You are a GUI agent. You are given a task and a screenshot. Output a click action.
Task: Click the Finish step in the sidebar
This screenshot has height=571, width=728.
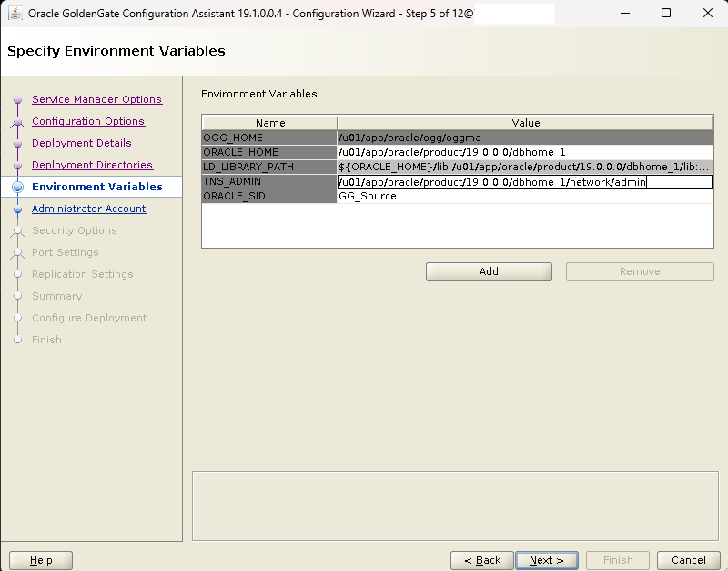(46, 340)
